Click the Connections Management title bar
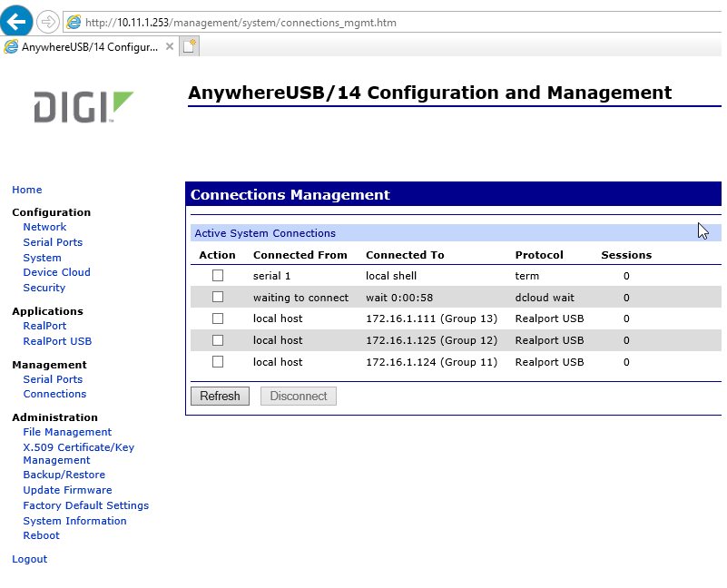Image resolution: width=727 pixels, height=588 pixels. 454,194
